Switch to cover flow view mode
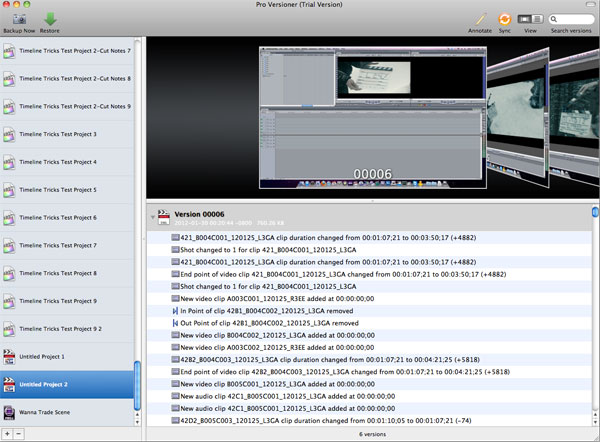600x442 pixels. point(524,19)
